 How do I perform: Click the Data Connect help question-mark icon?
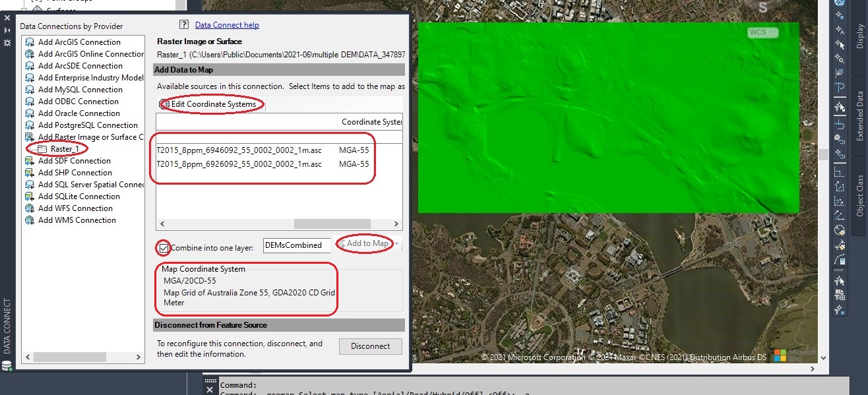pyautogui.click(x=183, y=25)
